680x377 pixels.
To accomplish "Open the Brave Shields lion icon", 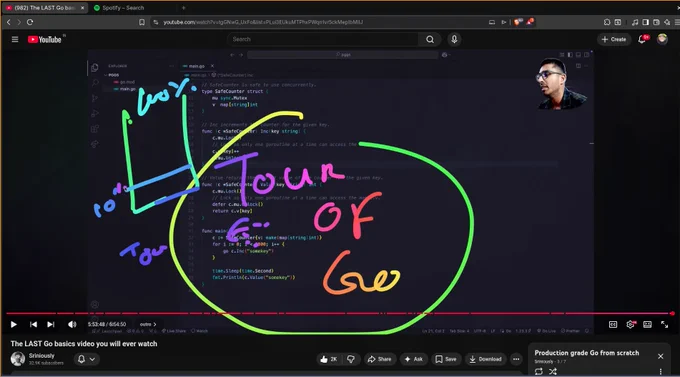I will click(x=517, y=22).
